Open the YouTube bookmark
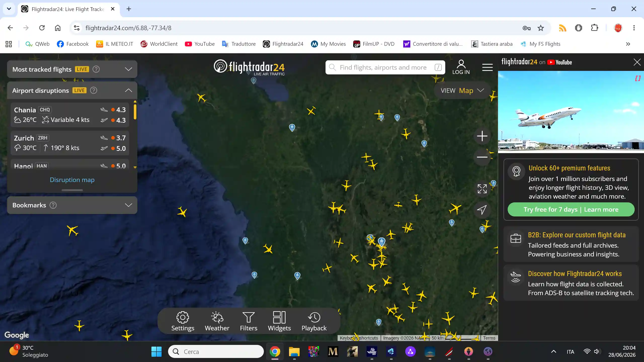Image resolution: width=644 pixels, height=362 pixels. [x=200, y=44]
